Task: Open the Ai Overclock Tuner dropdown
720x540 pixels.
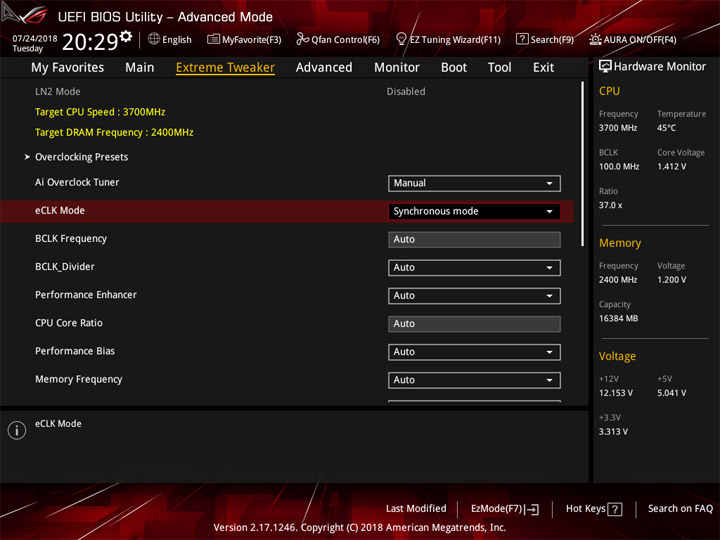Action: pos(474,183)
